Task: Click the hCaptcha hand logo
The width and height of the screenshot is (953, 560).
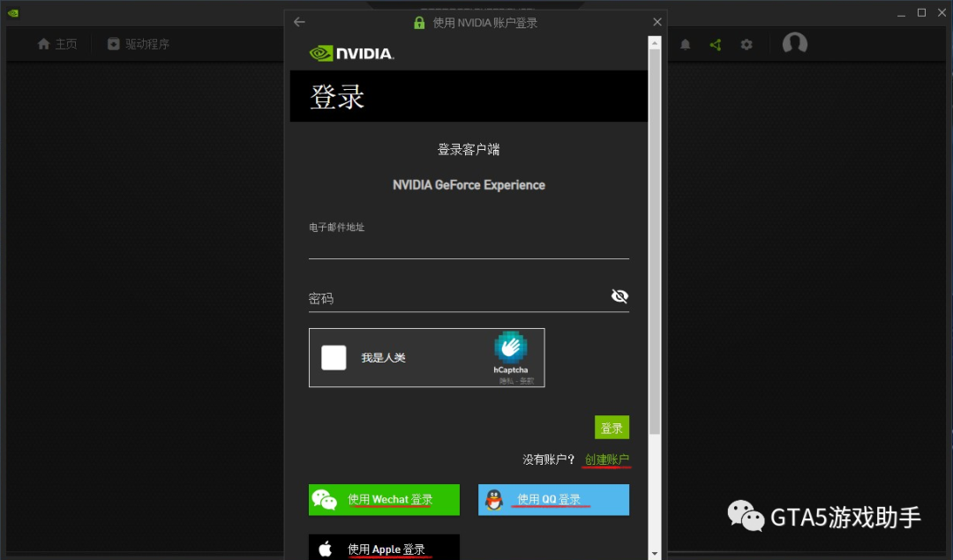Action: pos(511,347)
